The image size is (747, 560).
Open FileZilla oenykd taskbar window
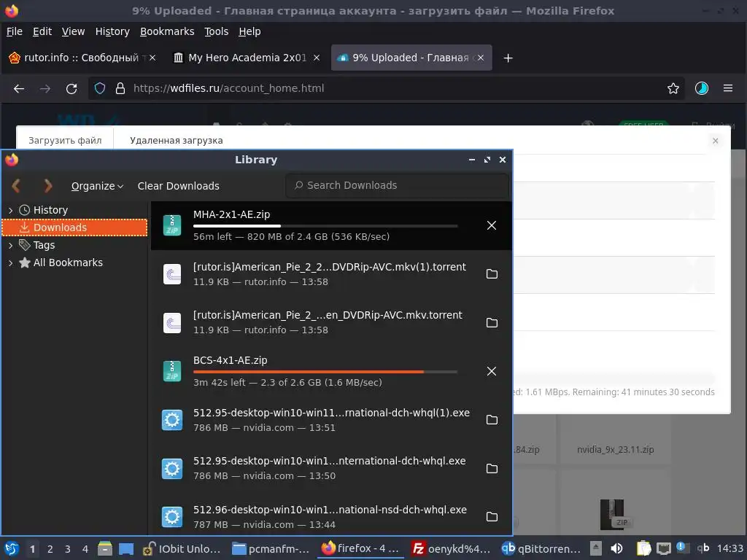tap(451, 548)
